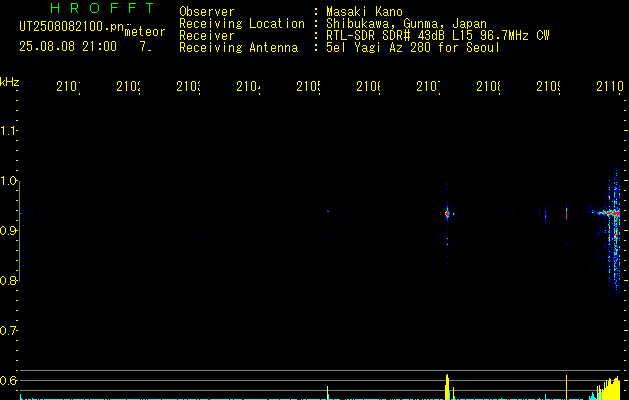629x400 pixels.
Task: Click the small pink echo just after 2105
Action: [x=328, y=211]
